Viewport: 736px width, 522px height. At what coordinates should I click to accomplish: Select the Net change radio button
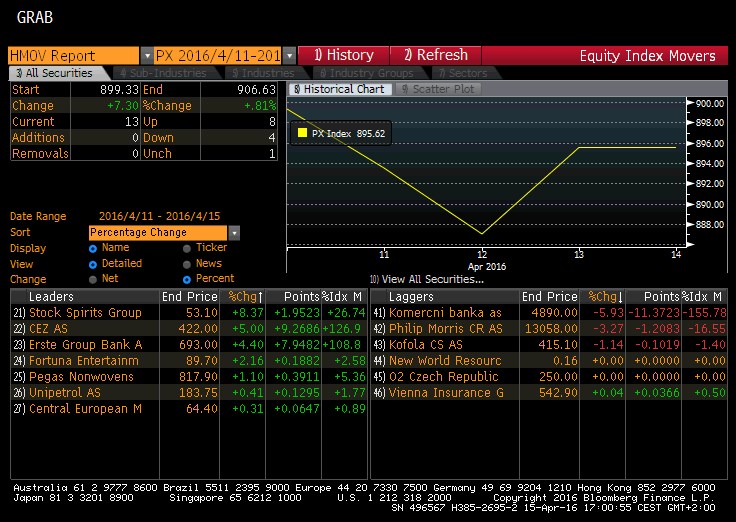[93, 280]
